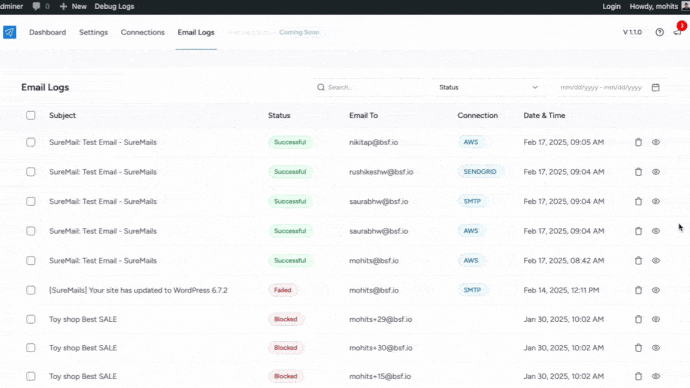Click the Successful badge for nikitap@bsf.io

(x=290, y=142)
